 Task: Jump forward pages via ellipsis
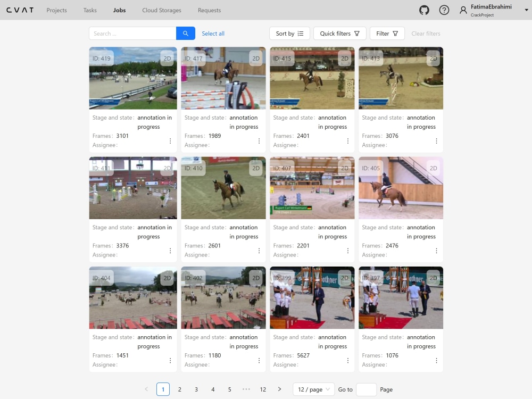click(246, 389)
